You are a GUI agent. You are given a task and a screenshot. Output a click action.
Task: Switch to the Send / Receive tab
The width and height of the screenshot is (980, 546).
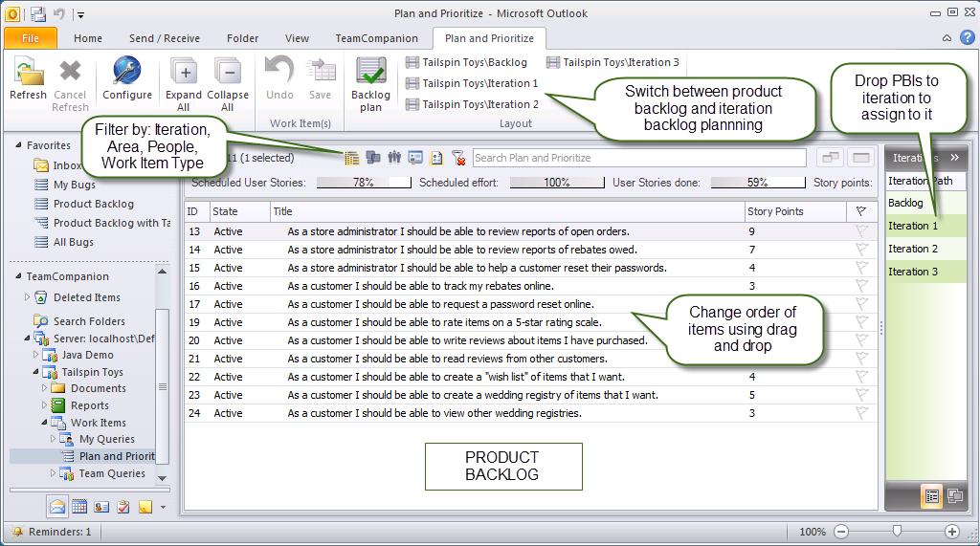click(x=165, y=38)
